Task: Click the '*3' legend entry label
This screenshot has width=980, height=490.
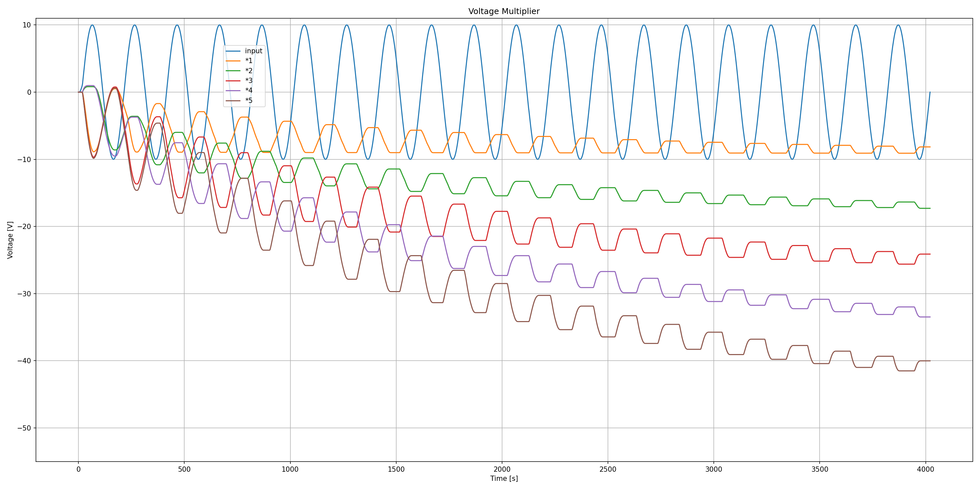Action: [x=249, y=81]
